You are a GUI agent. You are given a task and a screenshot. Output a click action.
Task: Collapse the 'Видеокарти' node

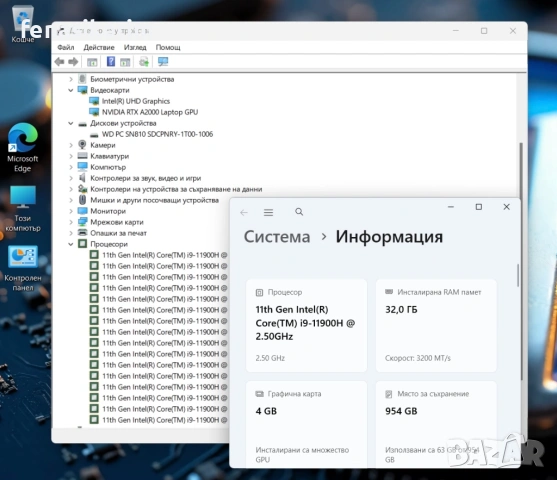point(71,90)
